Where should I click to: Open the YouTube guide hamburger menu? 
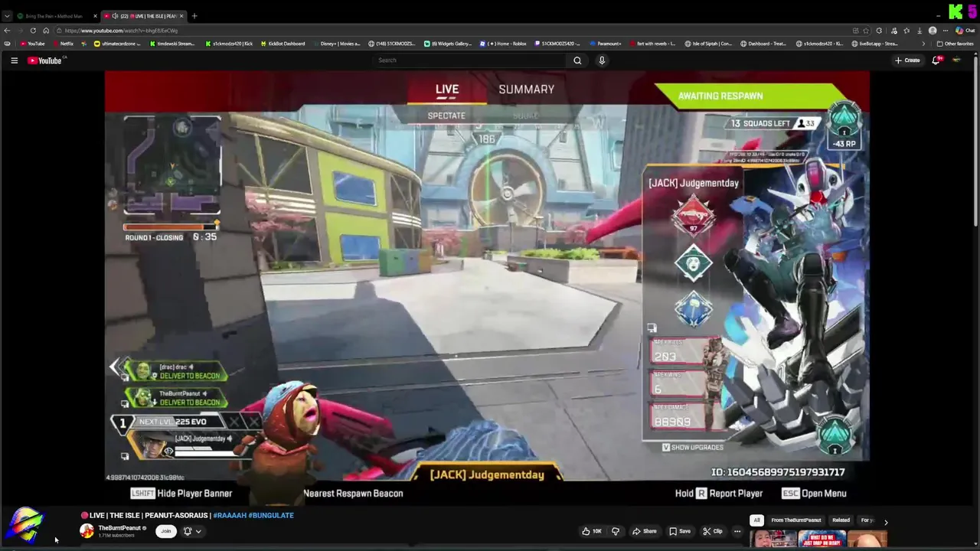click(x=14, y=60)
